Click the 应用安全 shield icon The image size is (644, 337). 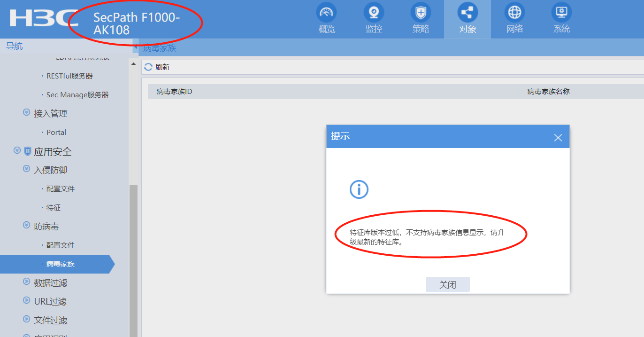[x=28, y=151]
